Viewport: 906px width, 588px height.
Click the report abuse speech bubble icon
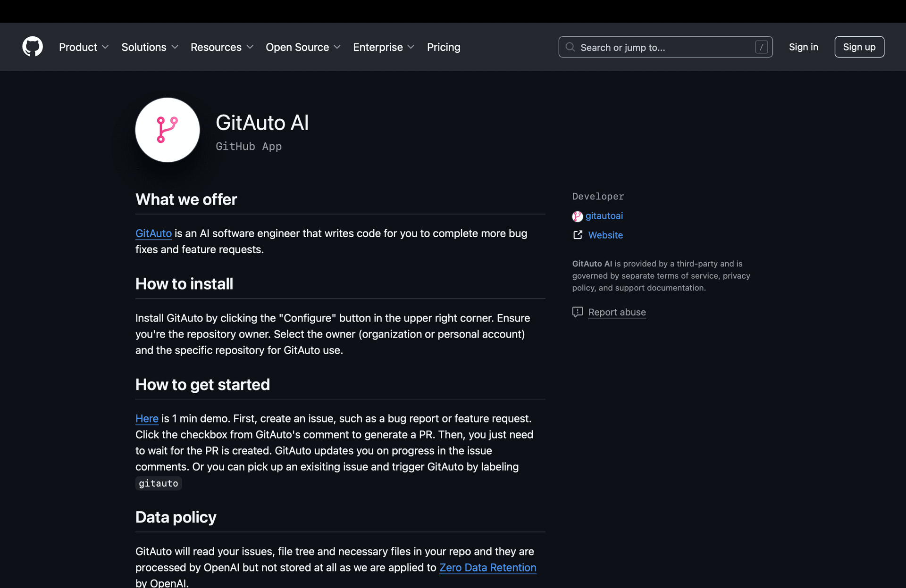[577, 312]
